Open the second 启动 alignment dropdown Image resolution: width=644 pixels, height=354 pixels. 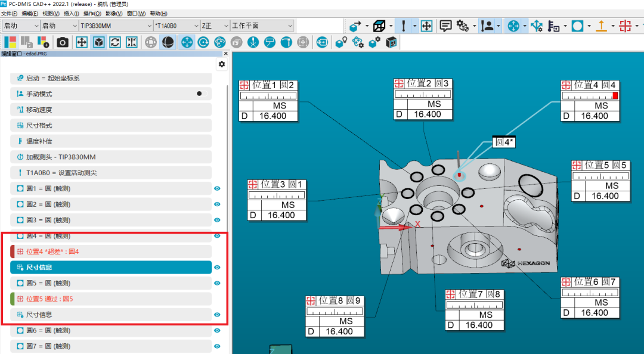tap(60, 26)
